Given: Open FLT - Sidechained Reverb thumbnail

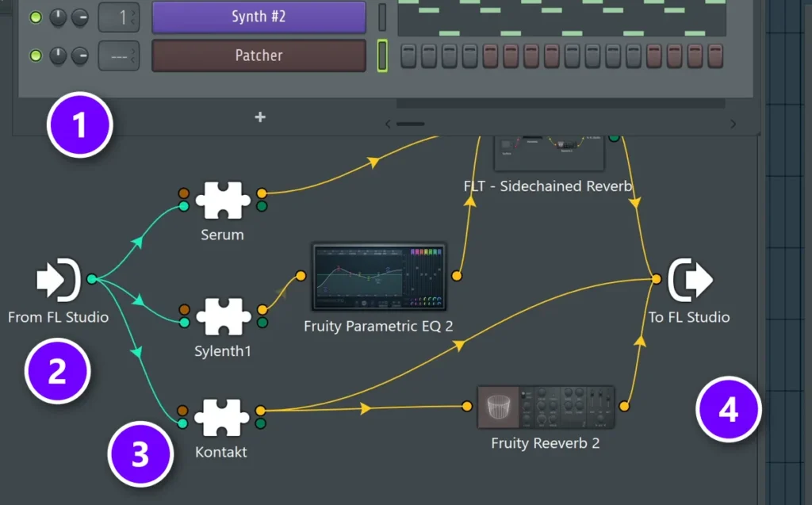Looking at the screenshot, I should 549,153.
